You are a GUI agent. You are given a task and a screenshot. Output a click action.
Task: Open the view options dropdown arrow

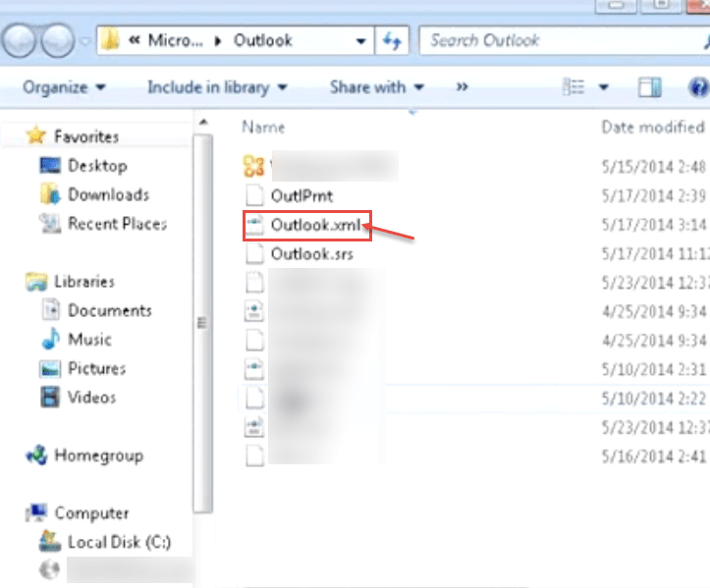click(x=604, y=87)
